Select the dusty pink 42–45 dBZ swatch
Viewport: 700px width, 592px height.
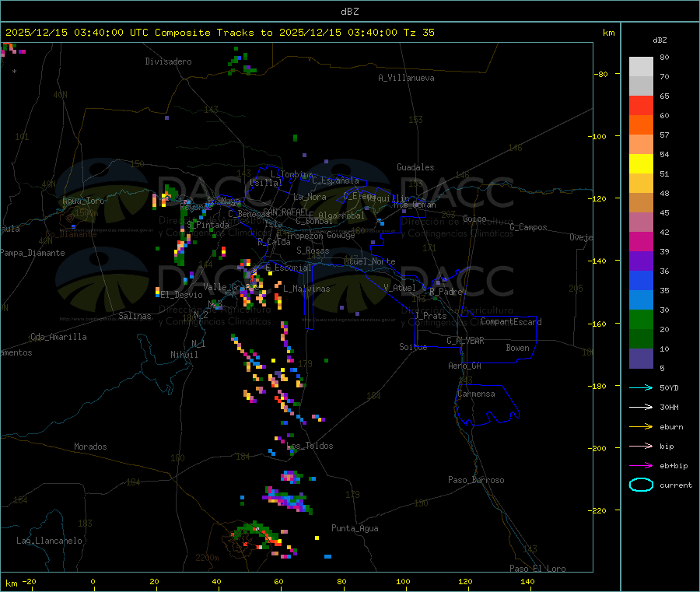click(x=641, y=222)
